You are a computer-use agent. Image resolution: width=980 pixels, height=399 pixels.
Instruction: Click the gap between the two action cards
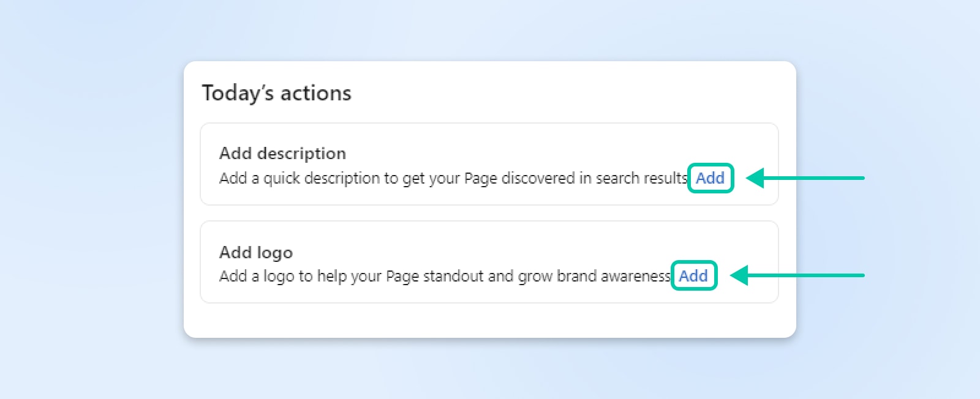(490, 213)
